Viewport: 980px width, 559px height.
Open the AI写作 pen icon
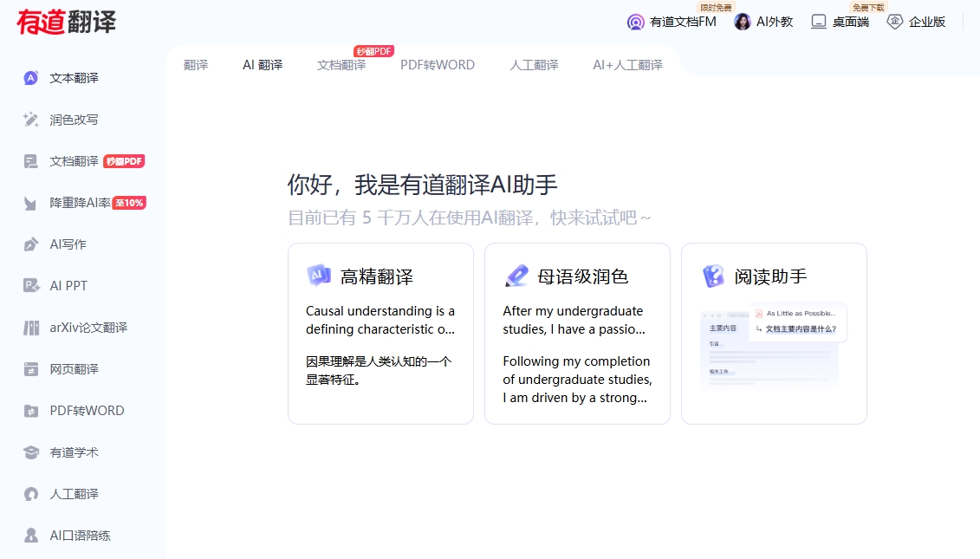point(31,244)
